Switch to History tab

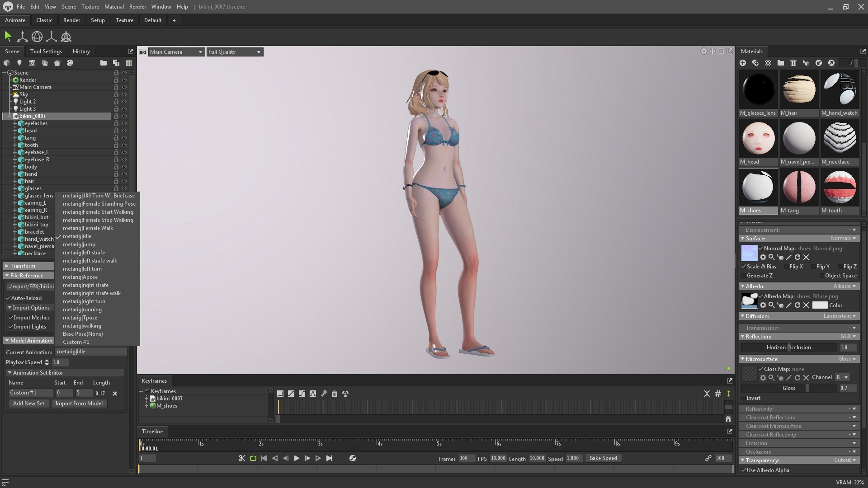81,52
